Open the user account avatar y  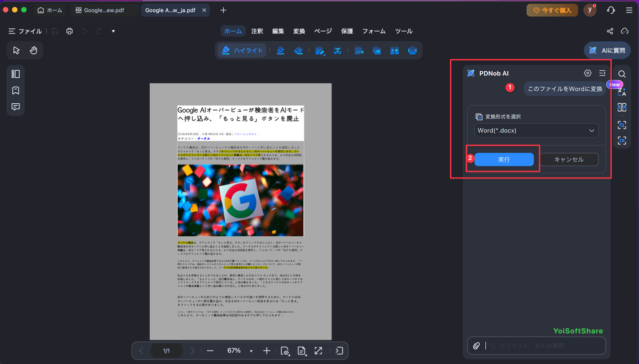pos(590,10)
